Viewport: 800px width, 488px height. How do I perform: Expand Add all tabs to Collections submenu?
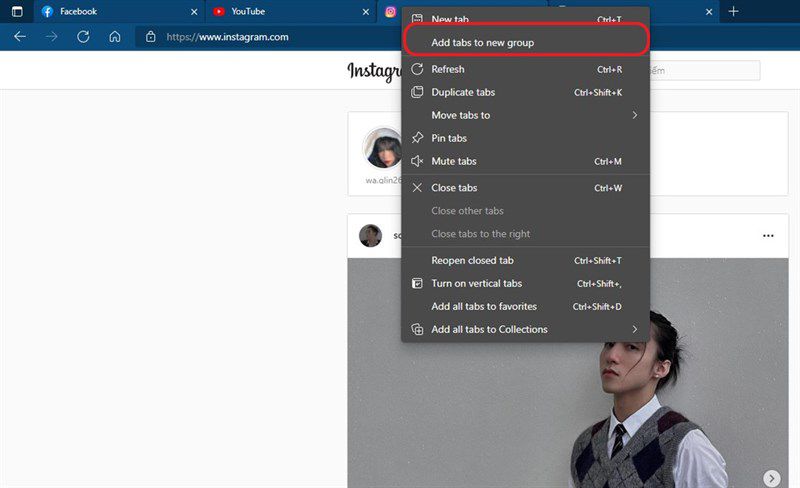pyautogui.click(x=526, y=329)
